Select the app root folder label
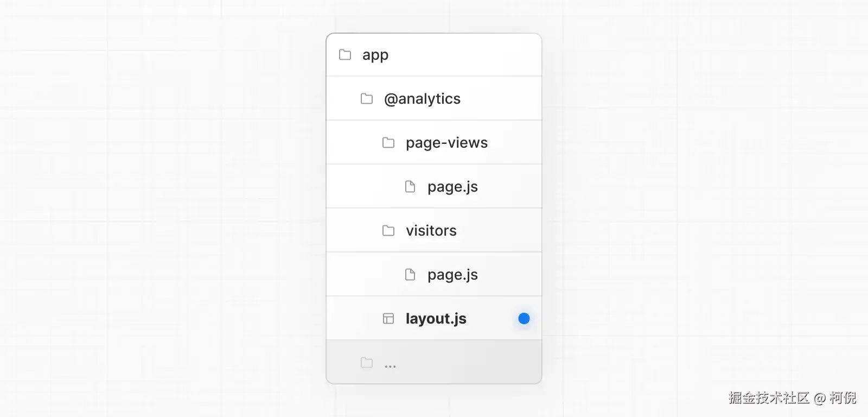The width and height of the screenshot is (868, 417). coord(375,55)
